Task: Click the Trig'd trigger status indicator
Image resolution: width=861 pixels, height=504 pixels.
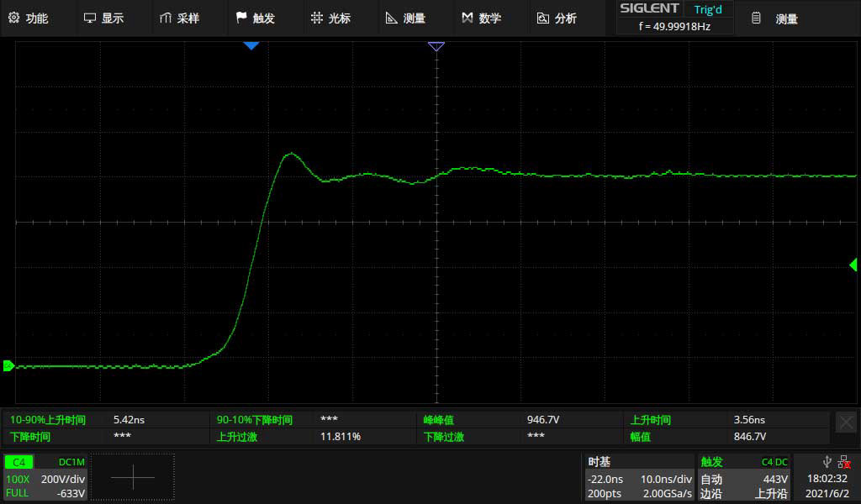Action: tap(708, 9)
